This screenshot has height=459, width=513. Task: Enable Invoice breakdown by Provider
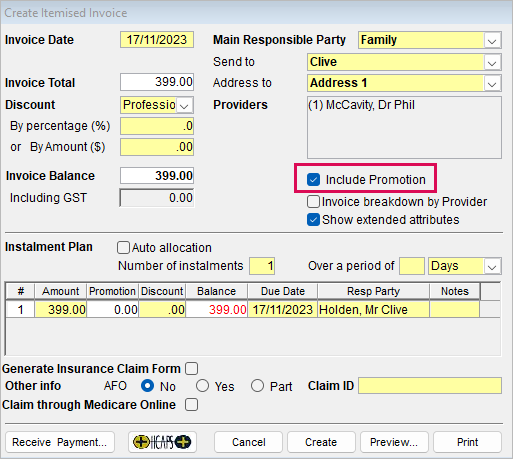pyautogui.click(x=313, y=202)
